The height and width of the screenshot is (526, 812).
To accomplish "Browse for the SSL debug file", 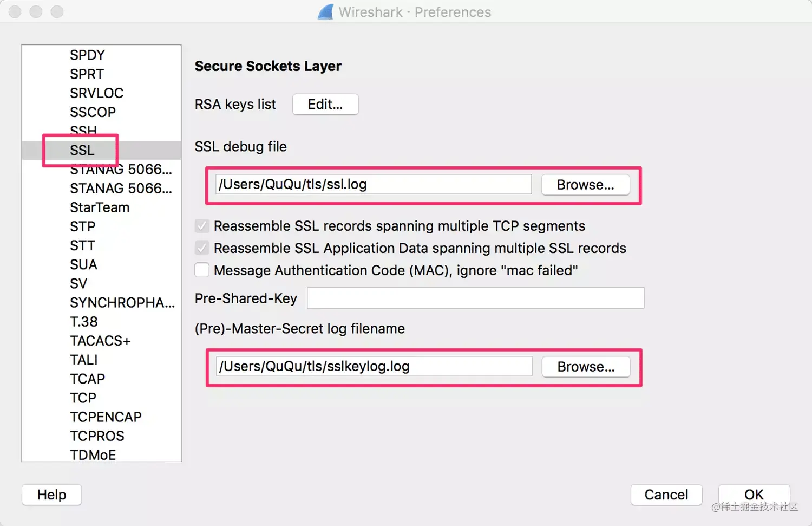I will click(585, 185).
